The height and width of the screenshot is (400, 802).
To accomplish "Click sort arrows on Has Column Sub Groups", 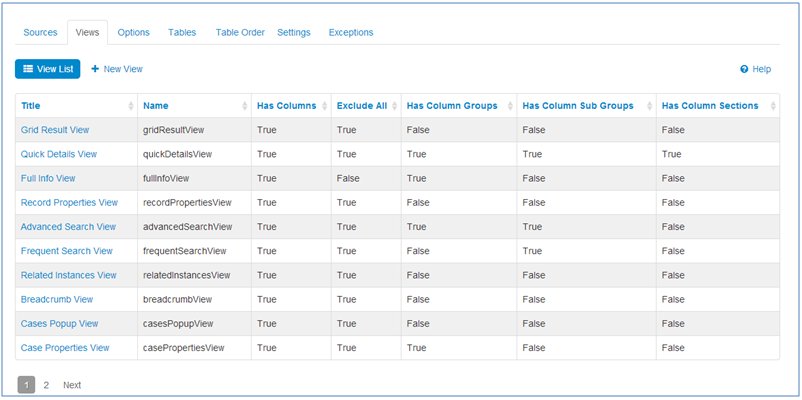I will click(650, 106).
